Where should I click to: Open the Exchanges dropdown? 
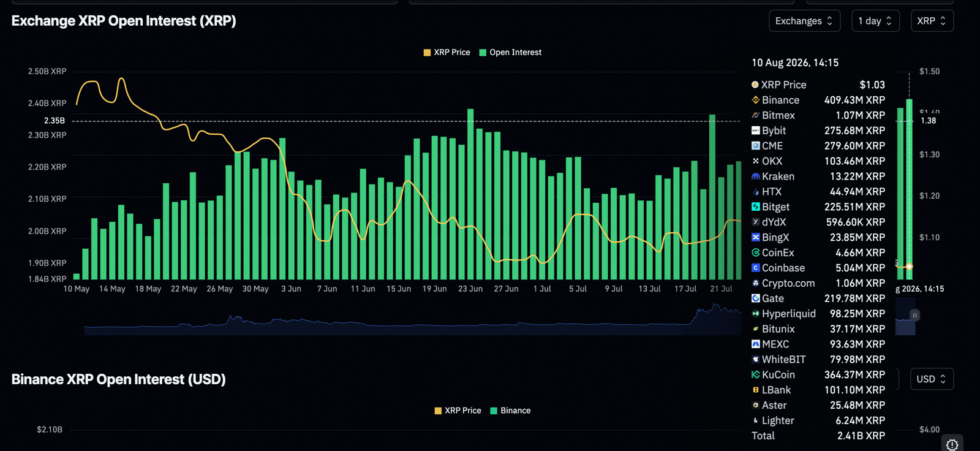804,21
